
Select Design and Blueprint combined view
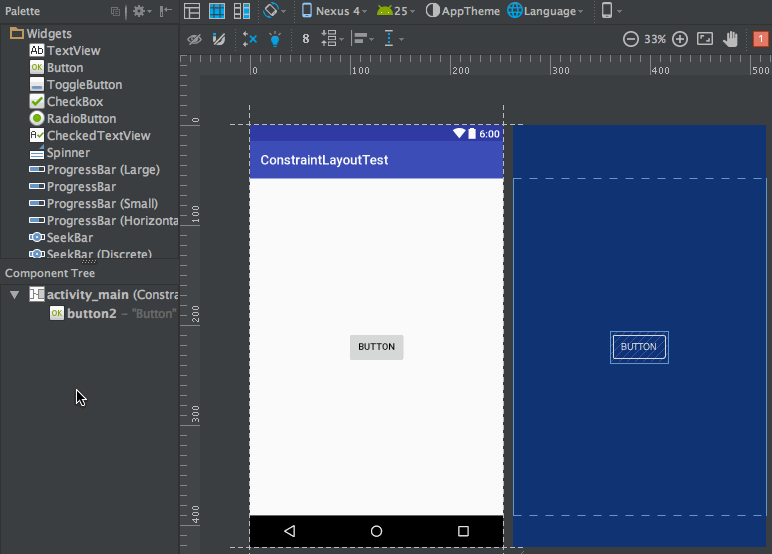pyautogui.click(x=241, y=11)
